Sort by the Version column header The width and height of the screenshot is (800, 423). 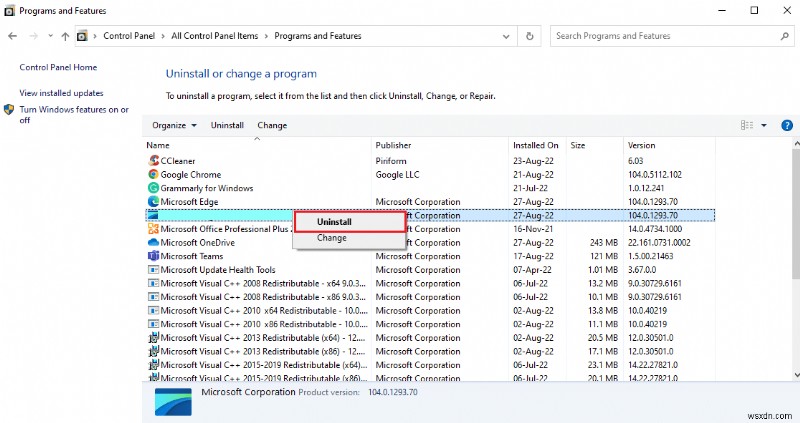coord(669,145)
